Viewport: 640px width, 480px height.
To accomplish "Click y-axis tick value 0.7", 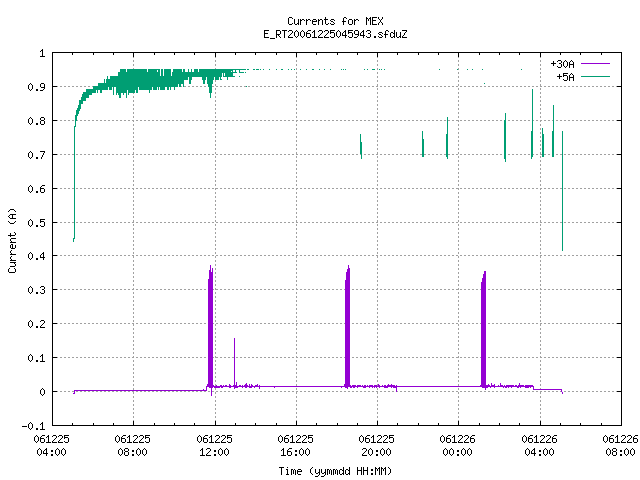I will (36, 155).
